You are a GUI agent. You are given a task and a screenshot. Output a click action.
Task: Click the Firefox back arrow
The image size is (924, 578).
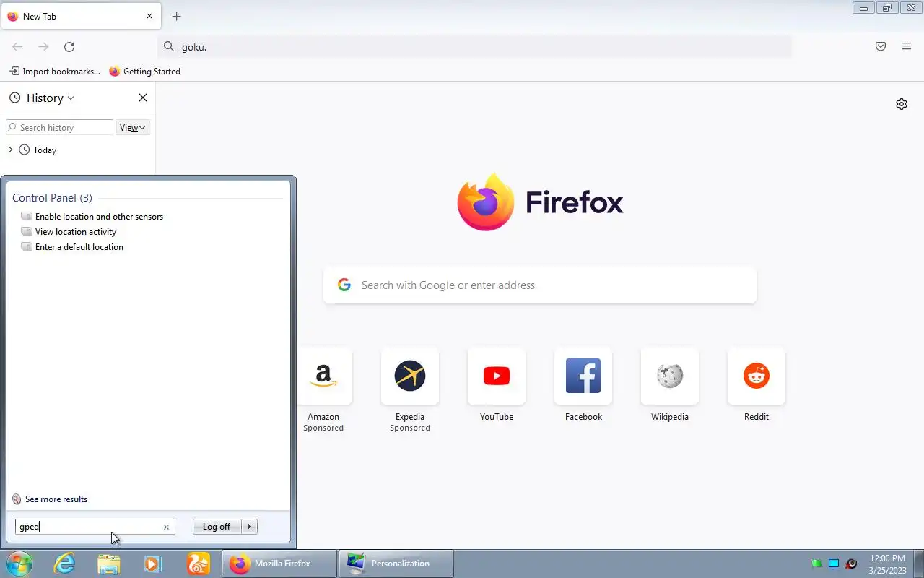tap(17, 46)
